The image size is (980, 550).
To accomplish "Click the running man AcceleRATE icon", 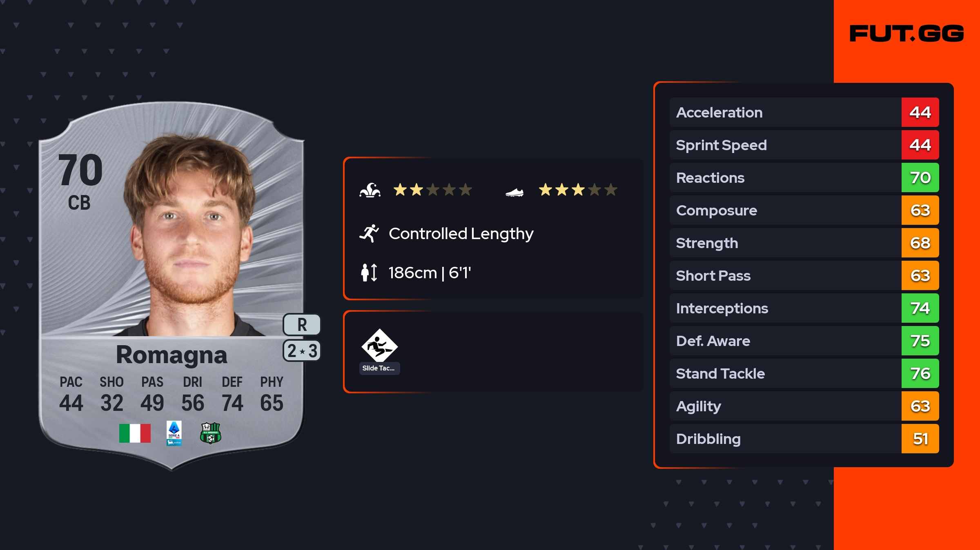I will 369,233.
